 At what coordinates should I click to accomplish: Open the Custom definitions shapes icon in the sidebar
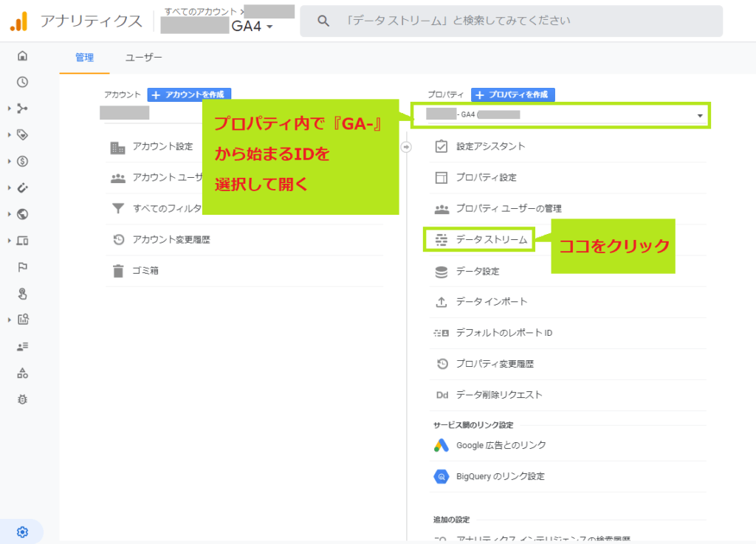(x=22, y=373)
